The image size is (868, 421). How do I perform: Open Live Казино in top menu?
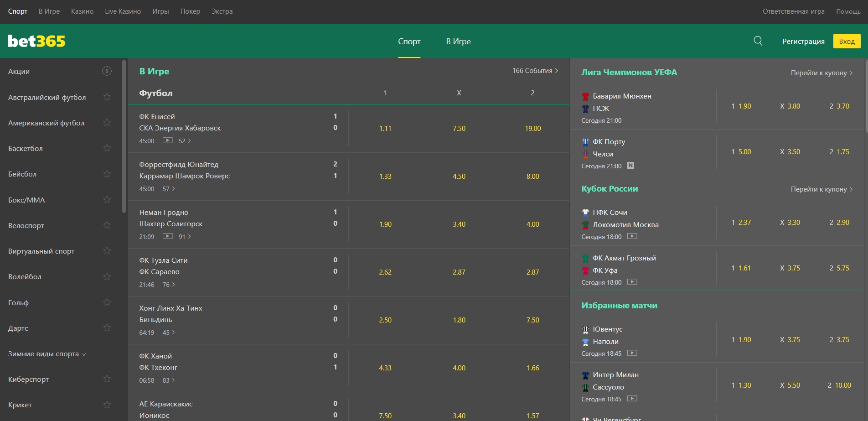pos(123,11)
